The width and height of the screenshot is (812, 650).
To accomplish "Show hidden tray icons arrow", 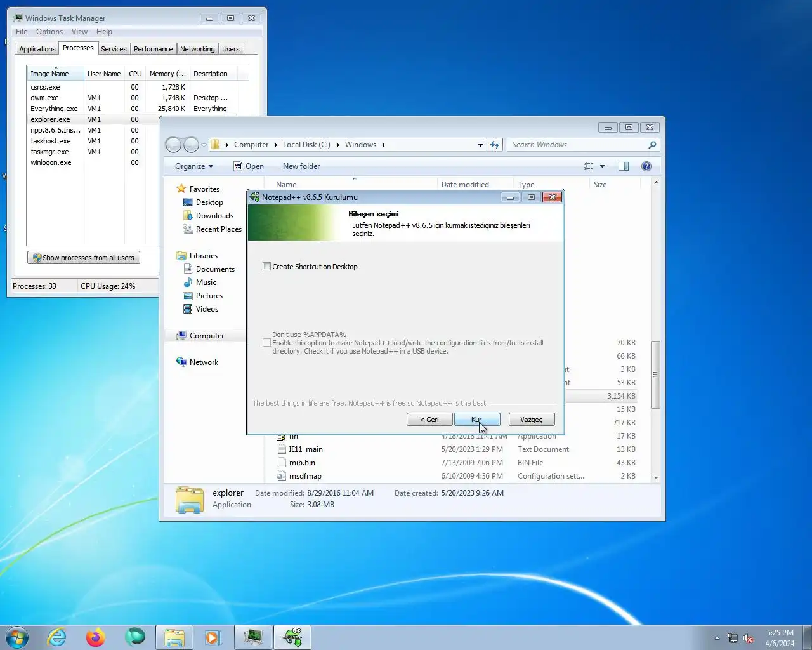I will tap(717, 638).
